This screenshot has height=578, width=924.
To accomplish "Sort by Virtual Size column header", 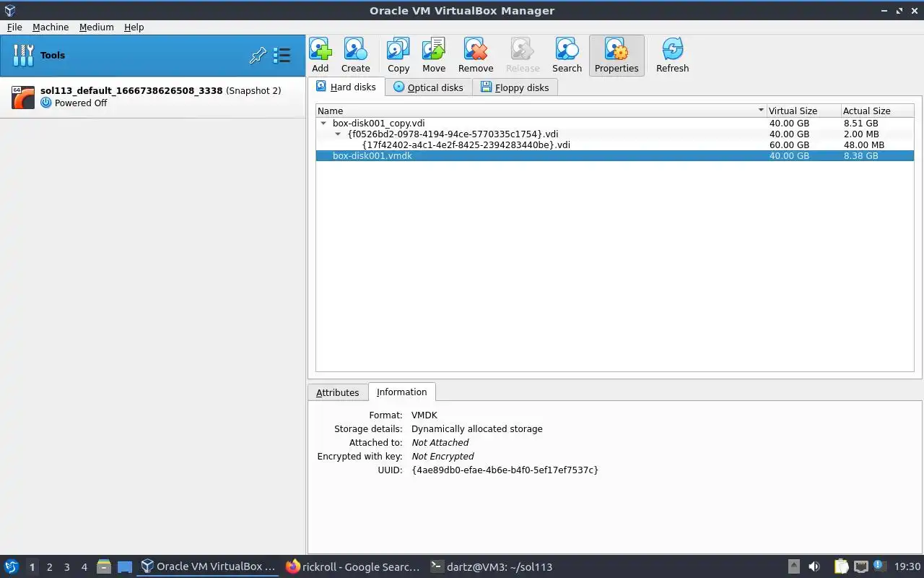I will pyautogui.click(x=803, y=111).
